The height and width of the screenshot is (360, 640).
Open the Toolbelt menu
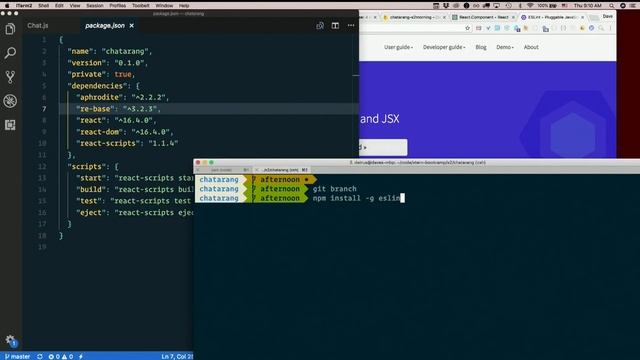point(141,5)
